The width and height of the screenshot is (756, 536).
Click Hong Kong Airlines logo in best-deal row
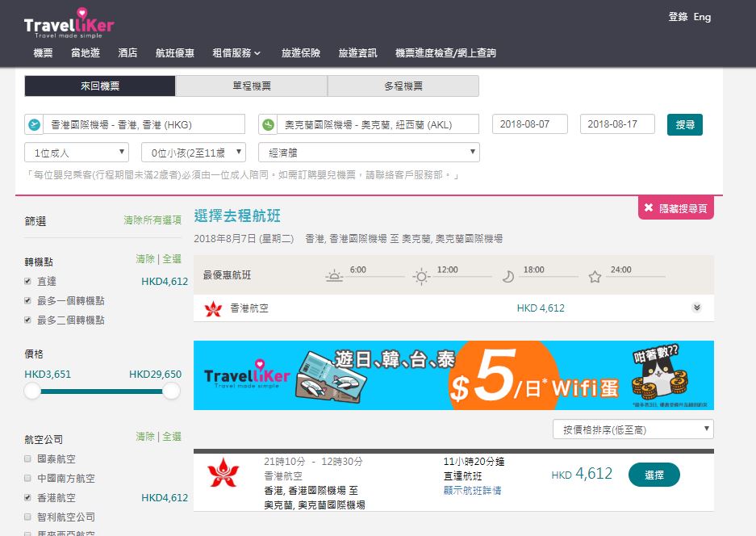click(x=213, y=308)
